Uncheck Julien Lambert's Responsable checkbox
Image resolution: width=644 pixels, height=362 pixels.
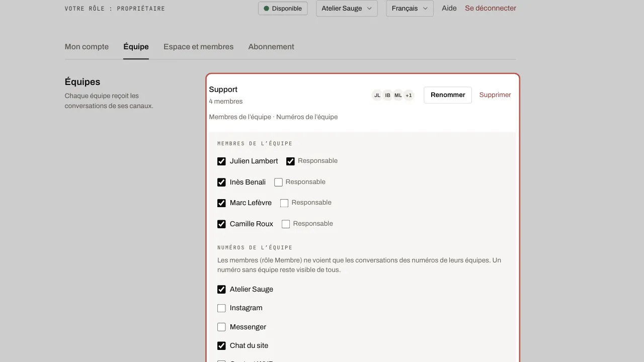(290, 161)
